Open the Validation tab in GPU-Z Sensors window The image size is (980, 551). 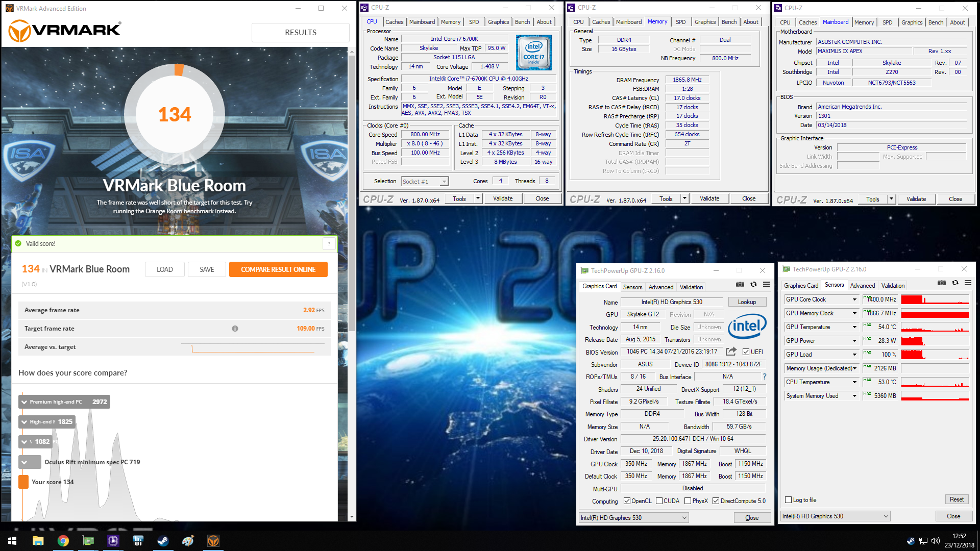click(x=893, y=286)
